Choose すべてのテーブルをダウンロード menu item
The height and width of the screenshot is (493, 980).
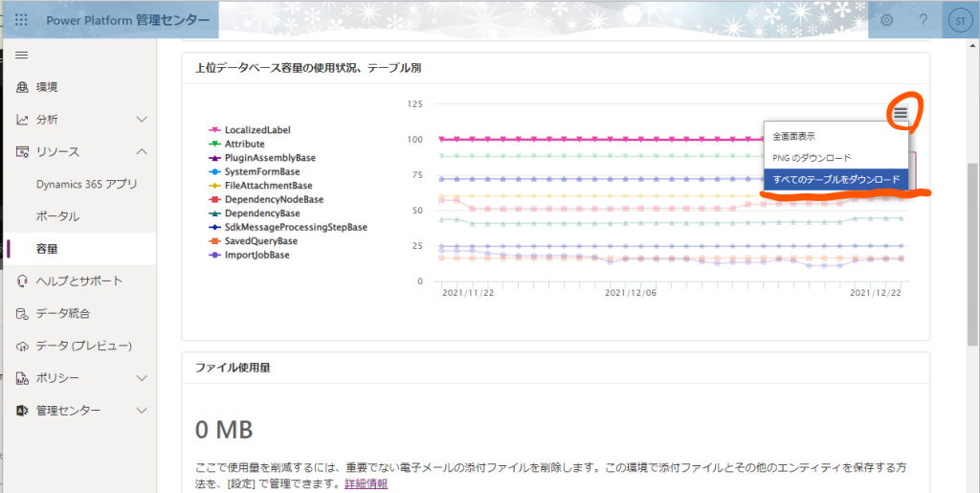(x=835, y=180)
